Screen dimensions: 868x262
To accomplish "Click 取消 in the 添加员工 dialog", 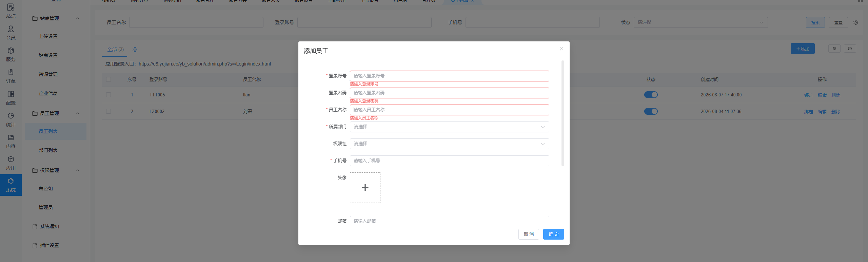I will 529,234.
